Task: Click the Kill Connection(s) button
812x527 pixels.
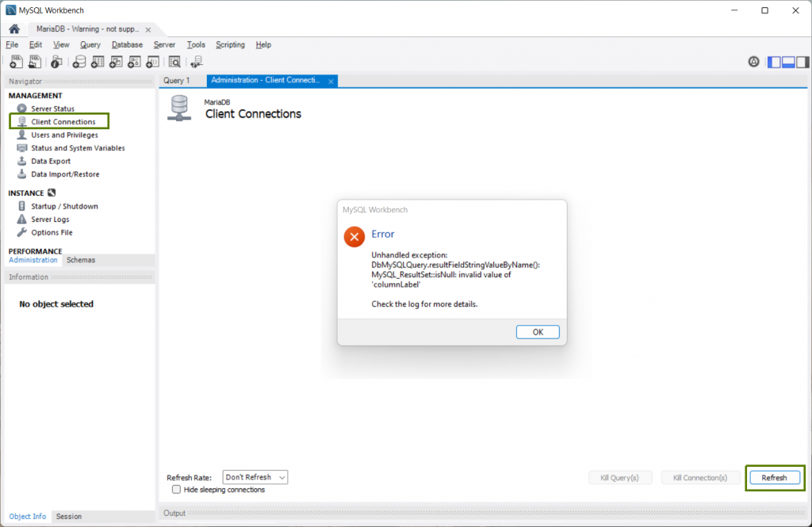Action: click(699, 477)
